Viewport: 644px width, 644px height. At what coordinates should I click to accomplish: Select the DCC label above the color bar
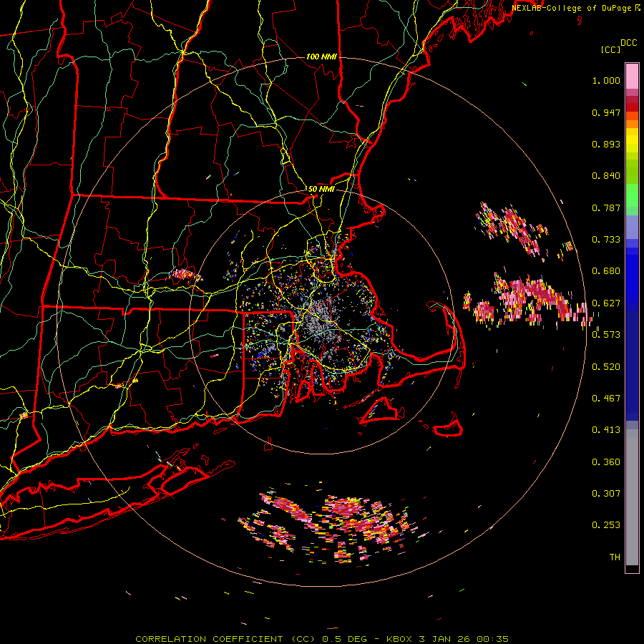(629, 43)
